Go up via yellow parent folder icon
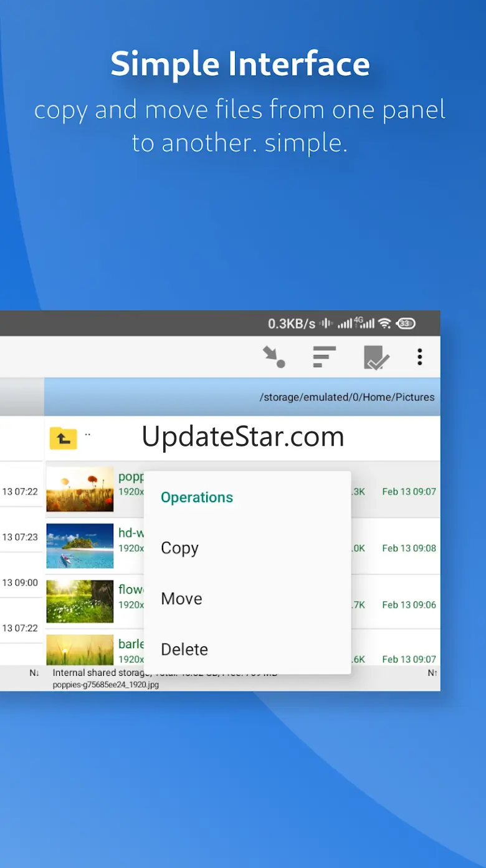Image resolution: width=486 pixels, height=868 pixels. pos(64,438)
